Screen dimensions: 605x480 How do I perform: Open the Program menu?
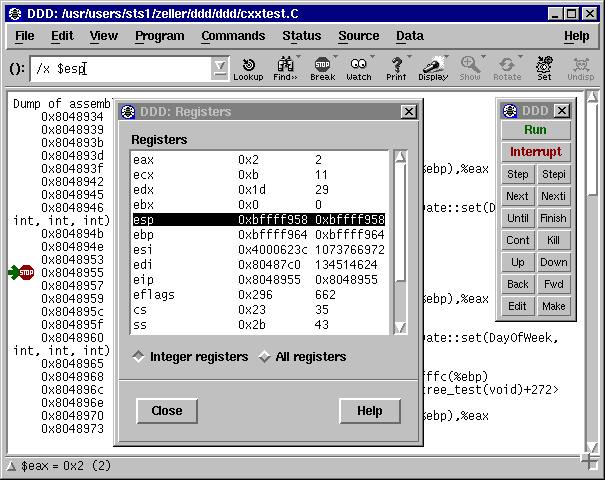coord(159,36)
